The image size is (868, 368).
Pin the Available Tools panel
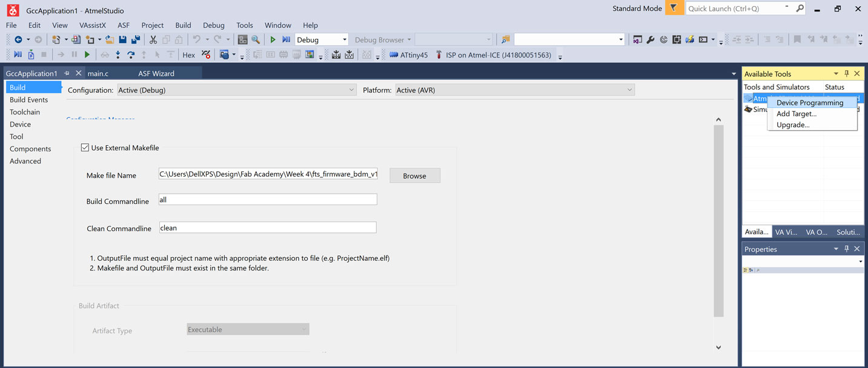pyautogui.click(x=847, y=73)
